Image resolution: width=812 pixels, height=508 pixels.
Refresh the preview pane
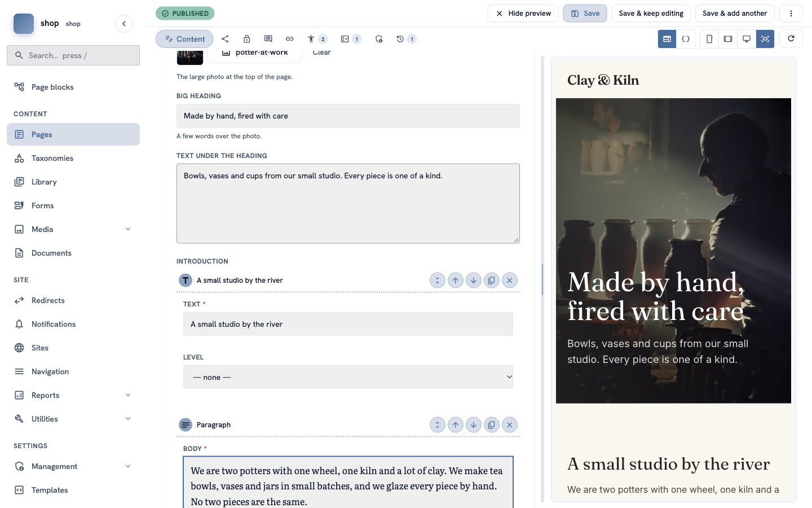791,38
